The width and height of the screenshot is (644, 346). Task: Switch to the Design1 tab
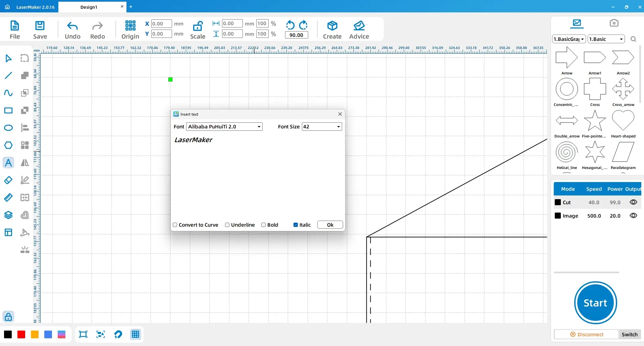tap(89, 7)
